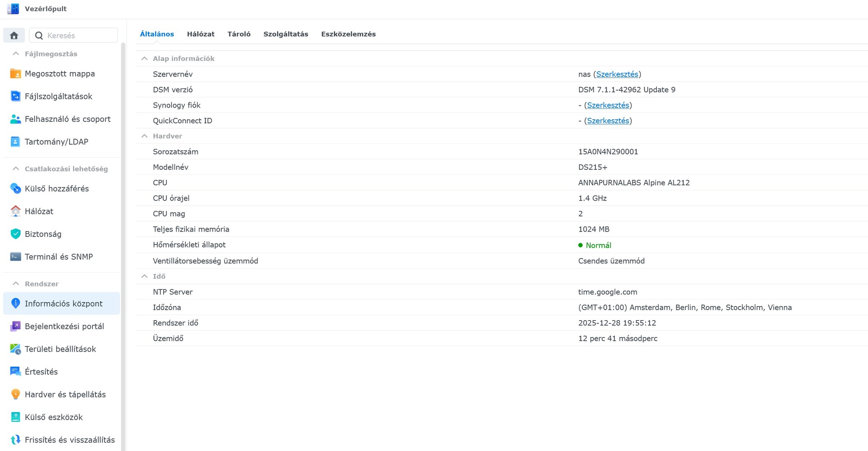Collapse the Hardver section chevron
Image resolution: width=868 pixels, height=451 pixels.
[145, 136]
